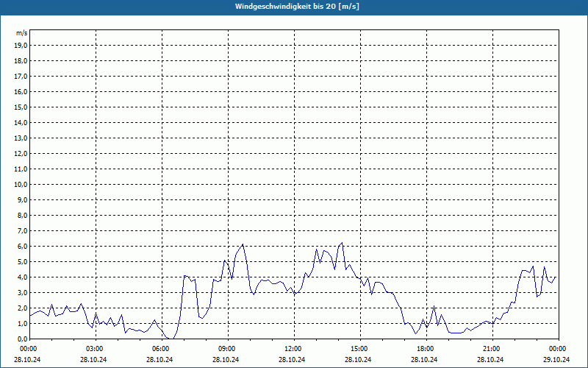
Task: Select the 16,0 y-axis value
Action: (x=21, y=91)
